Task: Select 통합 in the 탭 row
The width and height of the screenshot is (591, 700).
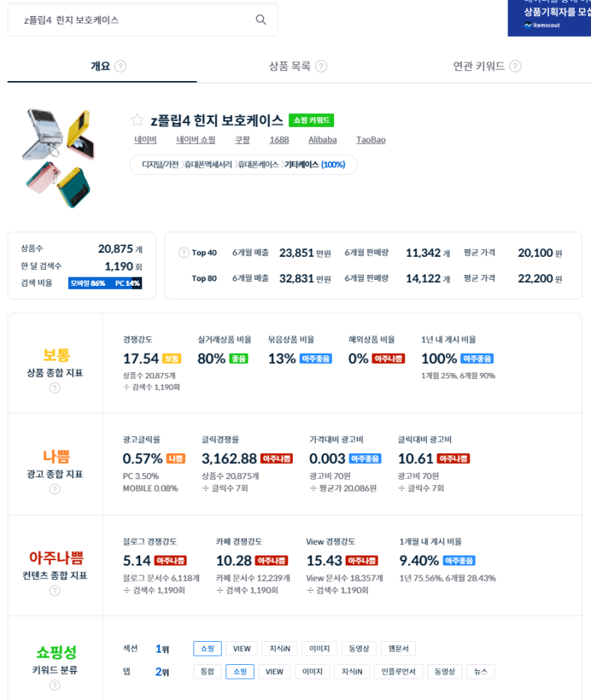Action: coord(207,672)
